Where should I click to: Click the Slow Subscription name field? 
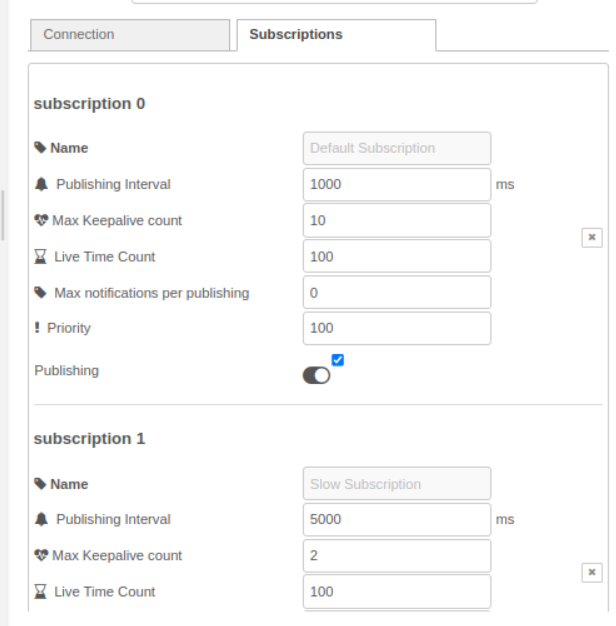pyautogui.click(x=396, y=484)
